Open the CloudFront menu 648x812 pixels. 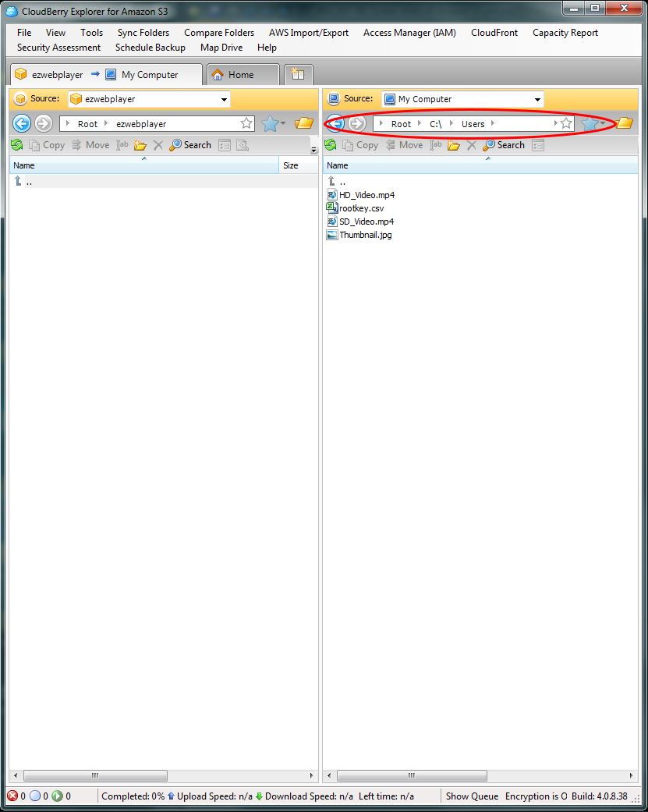494,33
